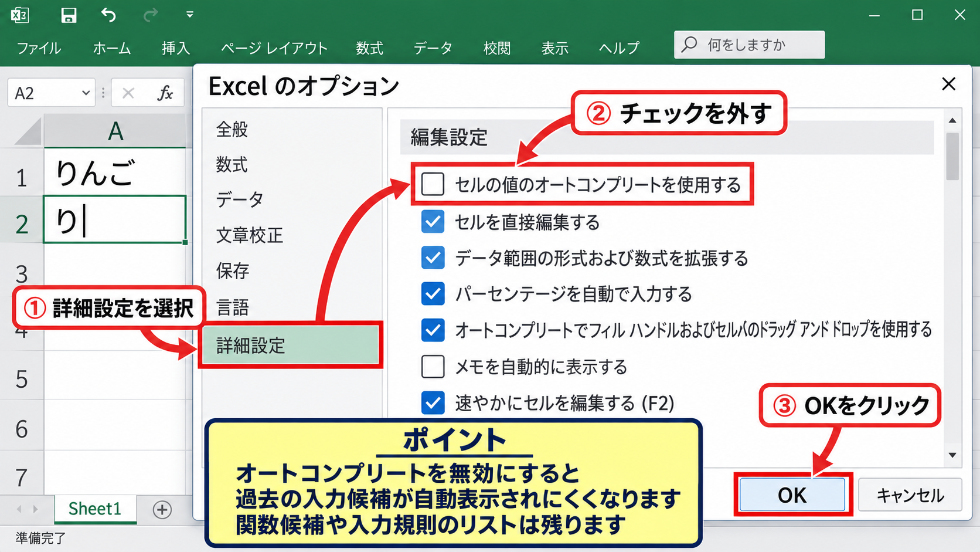Click the dialog scrollbar up arrow

tap(952, 120)
